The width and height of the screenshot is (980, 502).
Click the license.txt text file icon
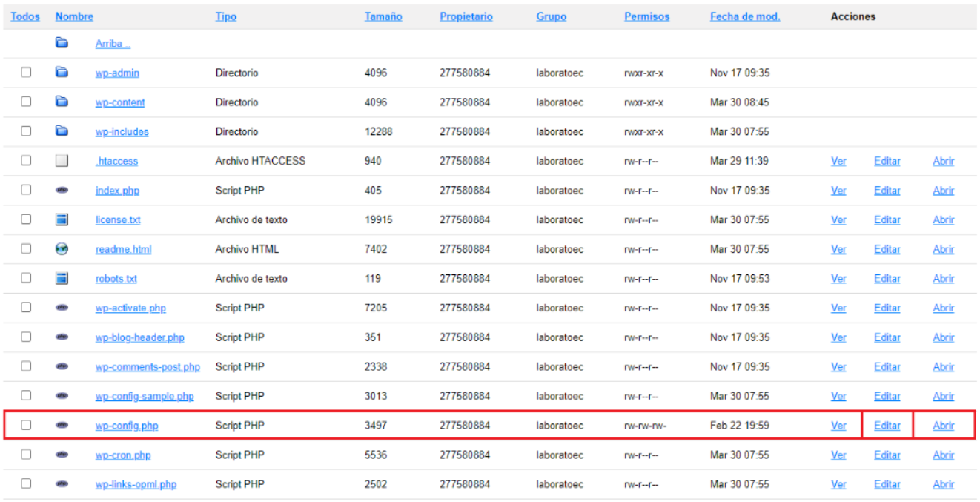point(62,219)
